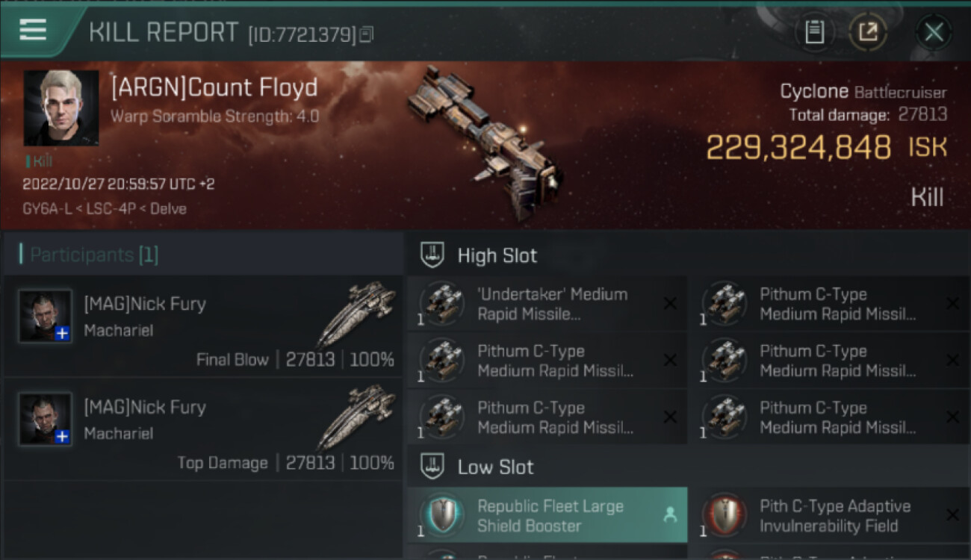Click the share kill report icon

[x=868, y=31]
